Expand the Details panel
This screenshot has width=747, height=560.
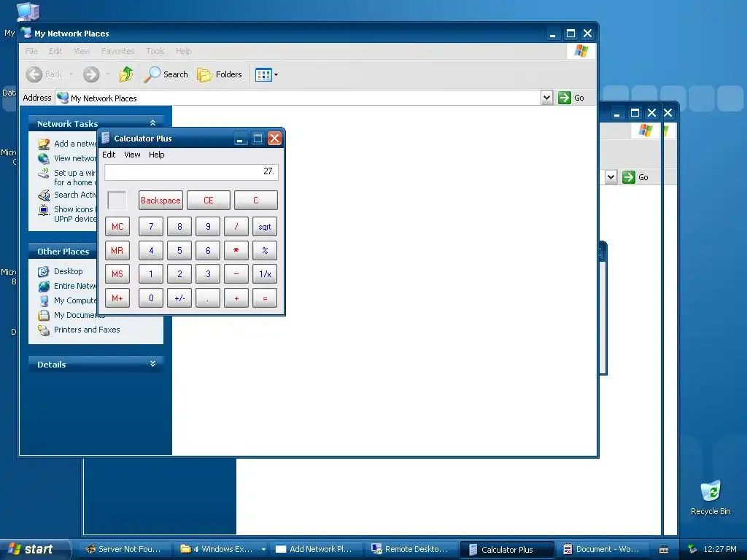pyautogui.click(x=153, y=364)
